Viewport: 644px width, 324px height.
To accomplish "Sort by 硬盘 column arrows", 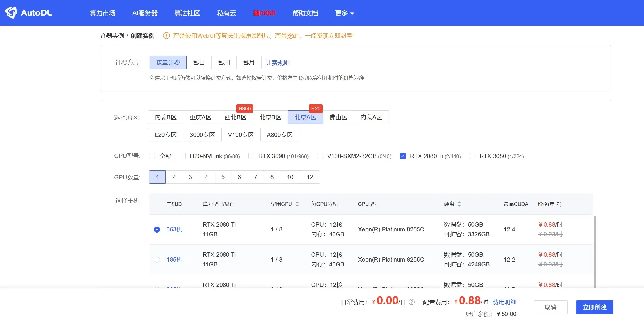I will point(459,204).
